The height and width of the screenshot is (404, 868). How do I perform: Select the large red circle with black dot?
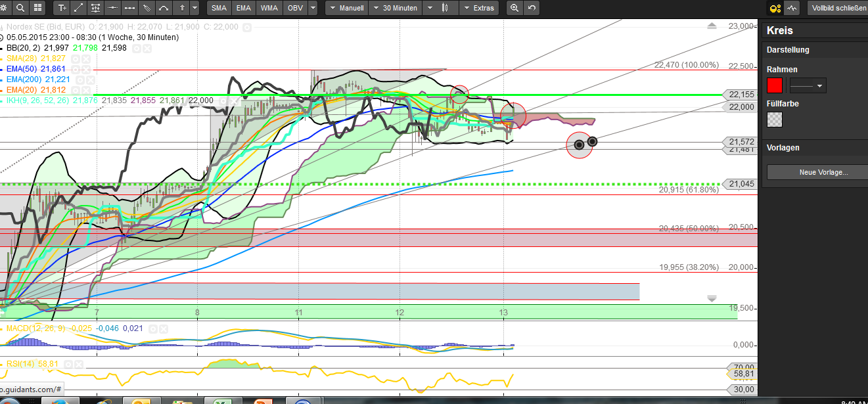coord(579,145)
